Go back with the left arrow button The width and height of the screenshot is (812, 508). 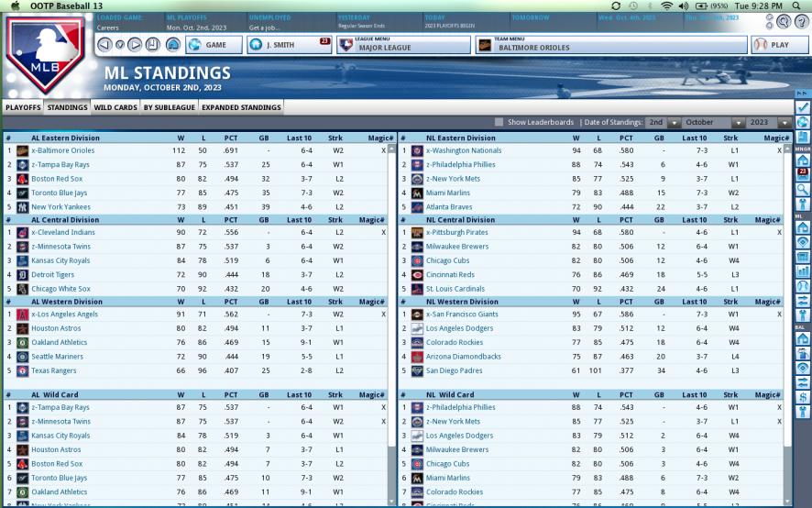click(x=104, y=45)
